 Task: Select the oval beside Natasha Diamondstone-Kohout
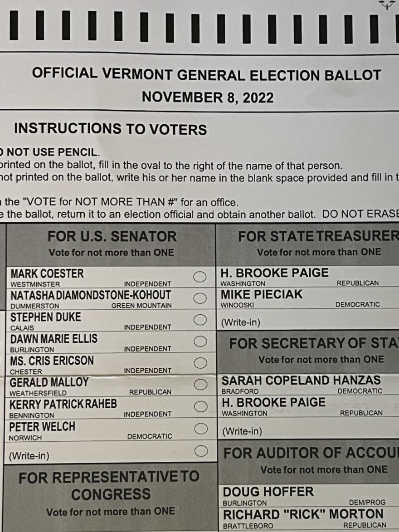(x=200, y=298)
